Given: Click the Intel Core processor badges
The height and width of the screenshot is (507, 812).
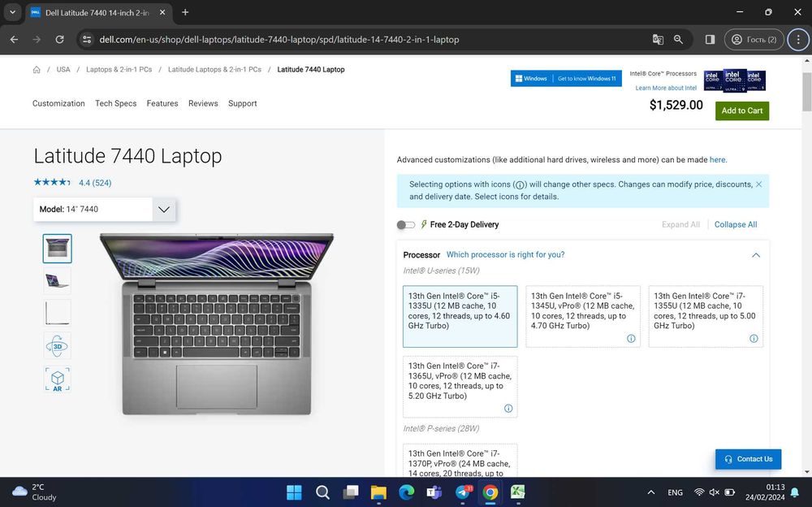Looking at the screenshot, I should click(x=734, y=80).
